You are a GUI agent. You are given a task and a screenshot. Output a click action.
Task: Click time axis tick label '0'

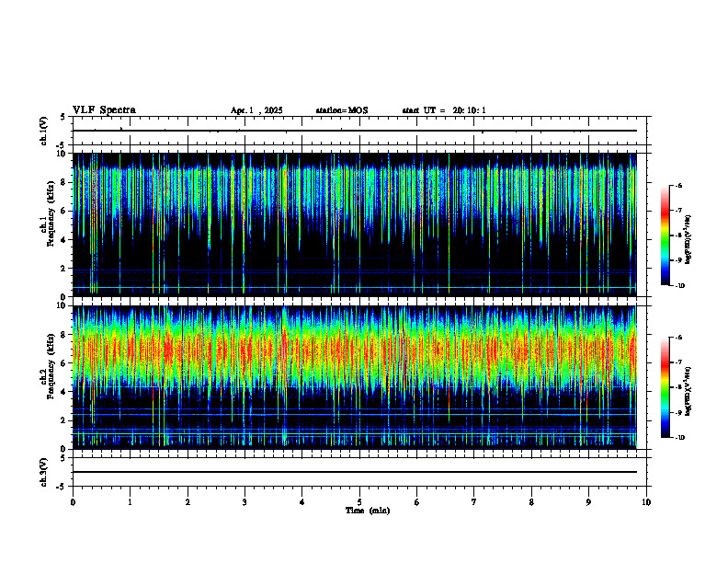pos(73,502)
